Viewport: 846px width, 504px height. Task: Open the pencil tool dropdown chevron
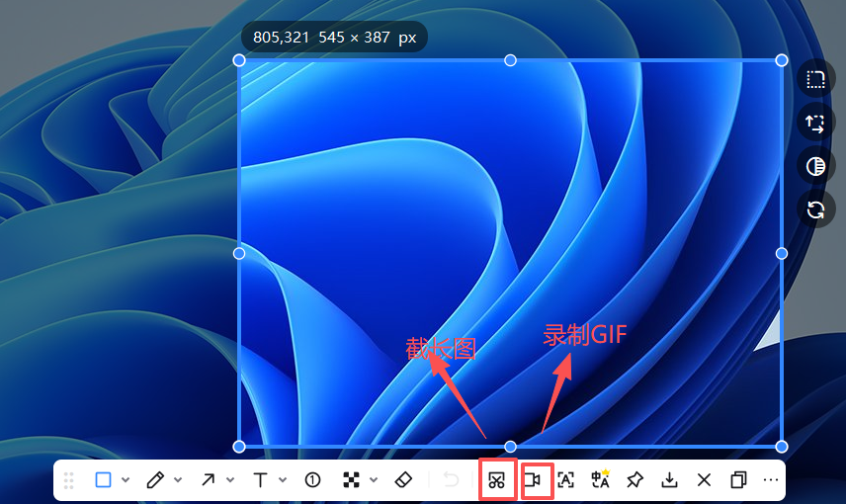[x=178, y=479]
